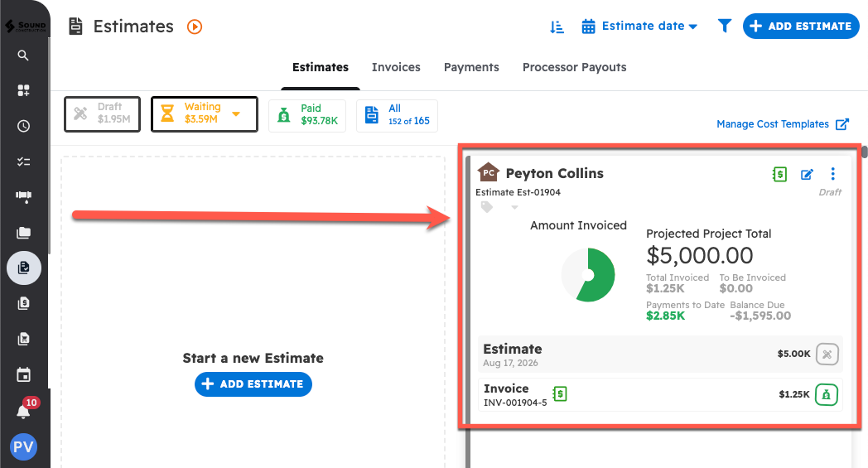Switch to the Invoices tab

click(396, 67)
